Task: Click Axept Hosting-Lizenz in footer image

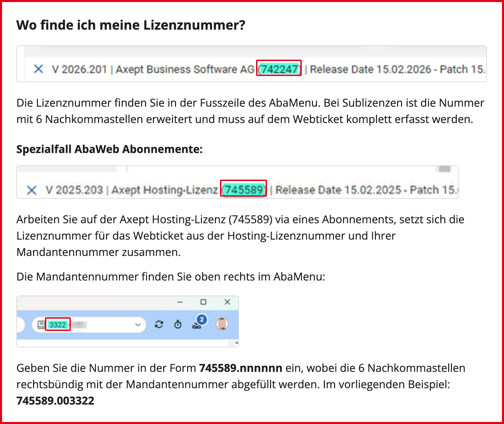Action: [165, 190]
